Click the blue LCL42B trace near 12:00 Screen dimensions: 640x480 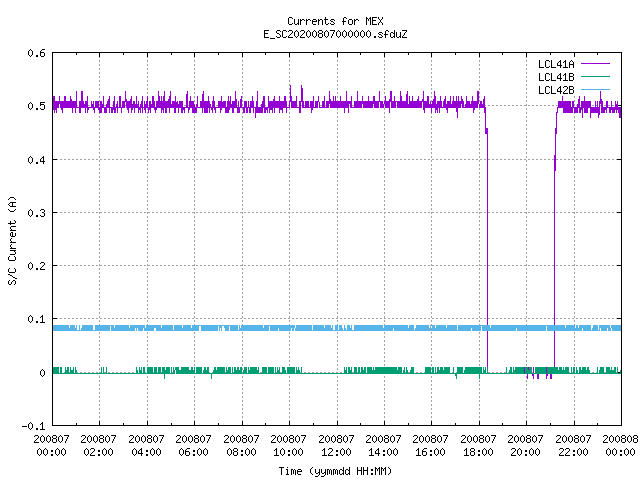click(x=337, y=328)
